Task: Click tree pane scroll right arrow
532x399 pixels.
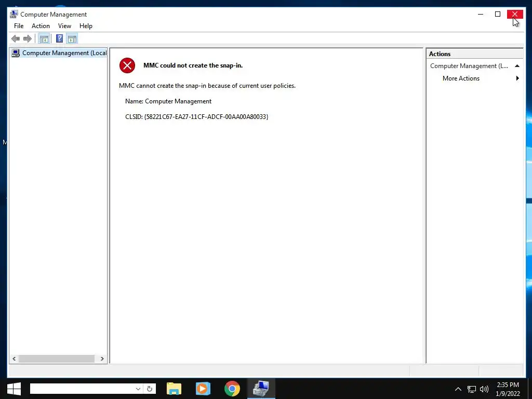Action: point(102,358)
